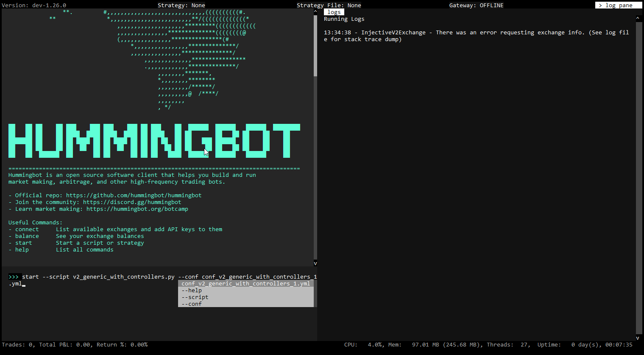The height and width of the screenshot is (355, 644).
Task: Toggle the log pane visibility button
Action: click(x=618, y=5)
